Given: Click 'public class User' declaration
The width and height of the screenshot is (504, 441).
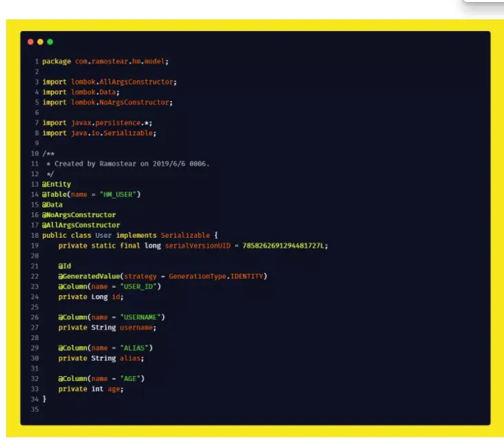Looking at the screenshot, I should pyautogui.click(x=77, y=235).
